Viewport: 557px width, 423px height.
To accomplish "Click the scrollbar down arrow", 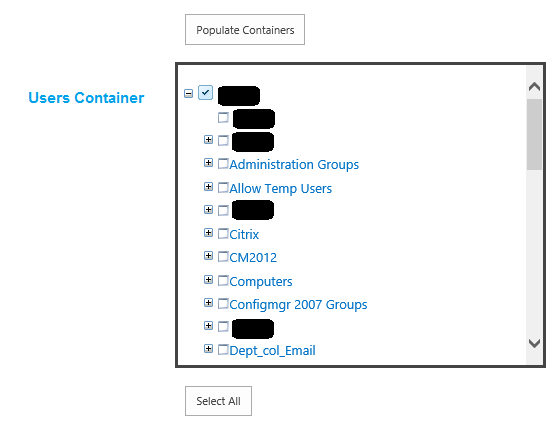I will 534,343.
